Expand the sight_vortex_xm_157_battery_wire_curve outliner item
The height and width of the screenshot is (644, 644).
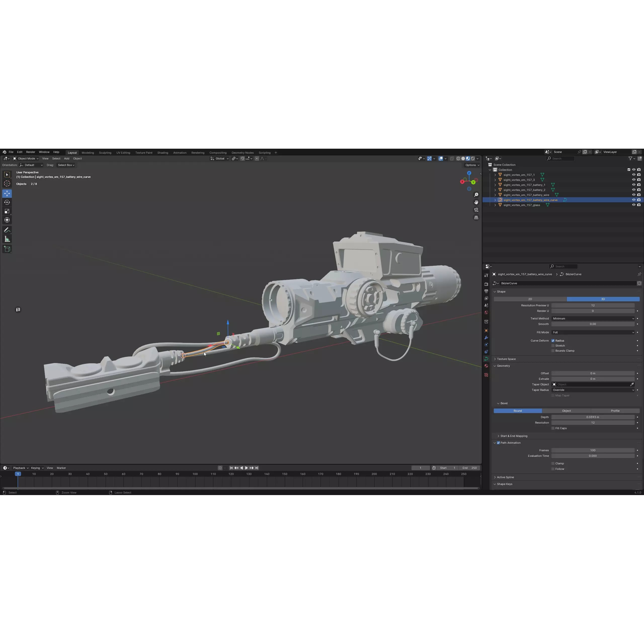(x=495, y=200)
